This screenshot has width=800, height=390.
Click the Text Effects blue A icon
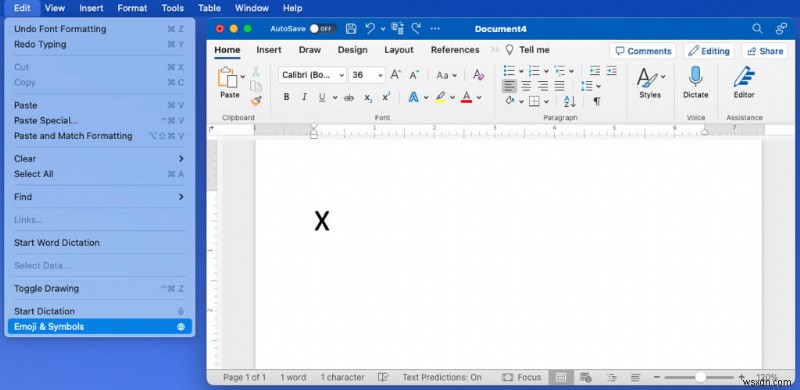(x=413, y=97)
